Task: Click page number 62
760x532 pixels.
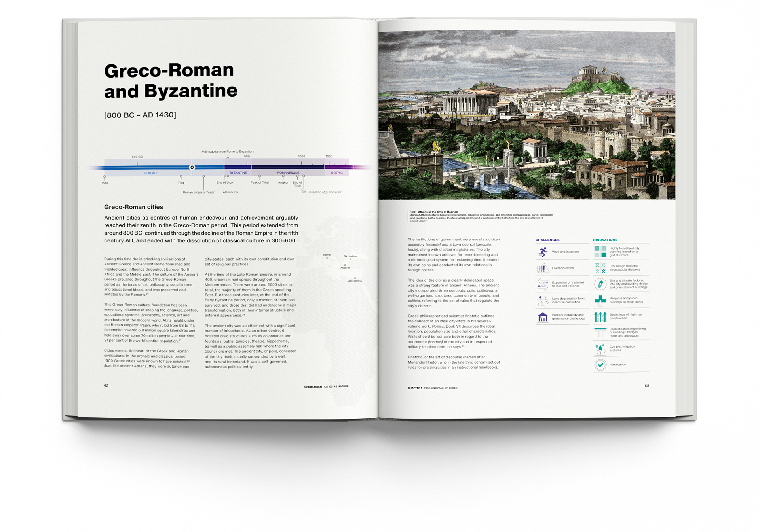Action: [x=106, y=386]
